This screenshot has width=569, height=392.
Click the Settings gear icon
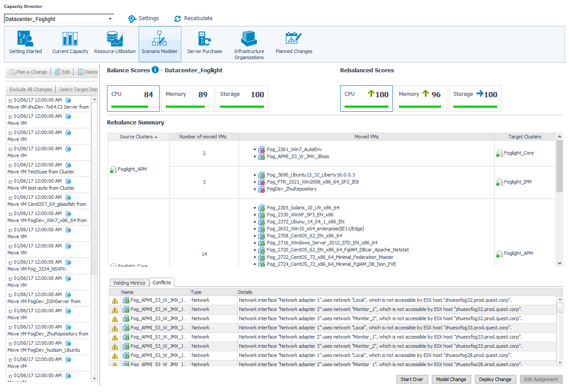click(x=132, y=19)
